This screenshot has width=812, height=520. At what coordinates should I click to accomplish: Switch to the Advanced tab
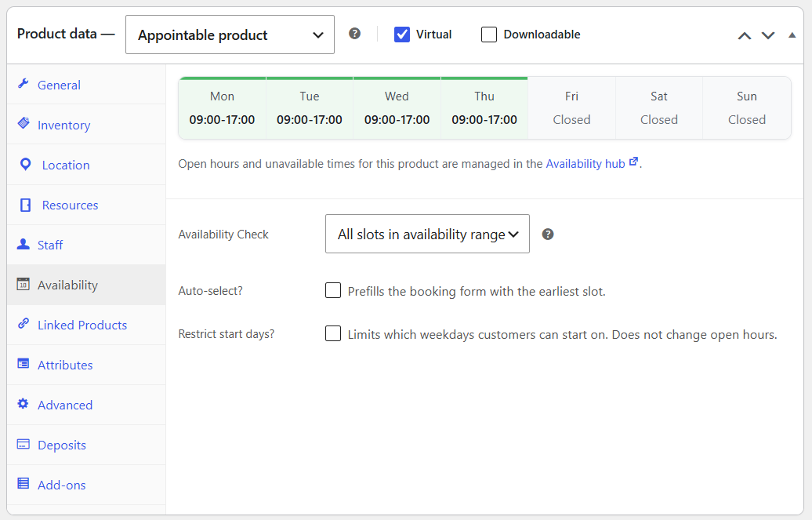click(x=86, y=405)
